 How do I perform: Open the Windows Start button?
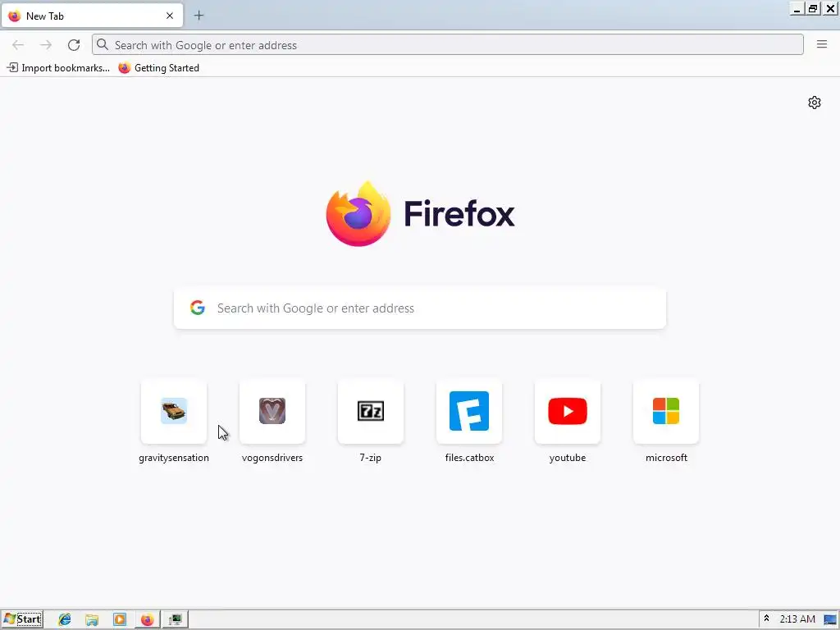[x=22, y=619]
